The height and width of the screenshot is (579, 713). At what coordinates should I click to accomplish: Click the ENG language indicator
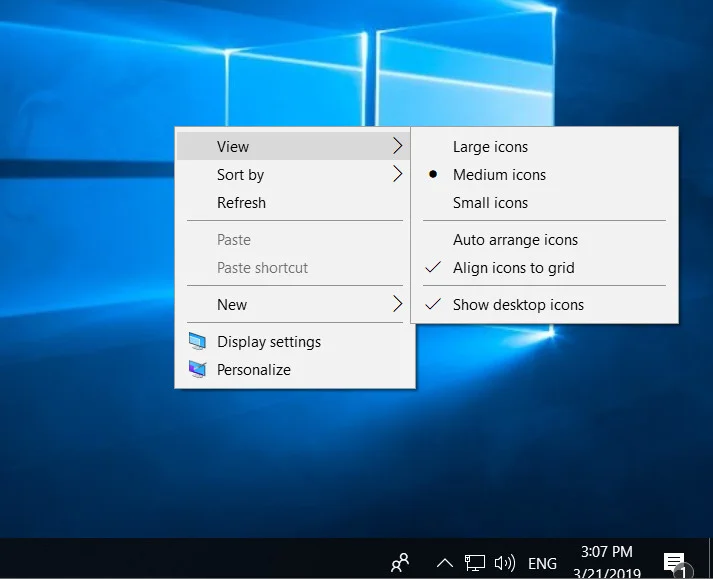point(542,564)
